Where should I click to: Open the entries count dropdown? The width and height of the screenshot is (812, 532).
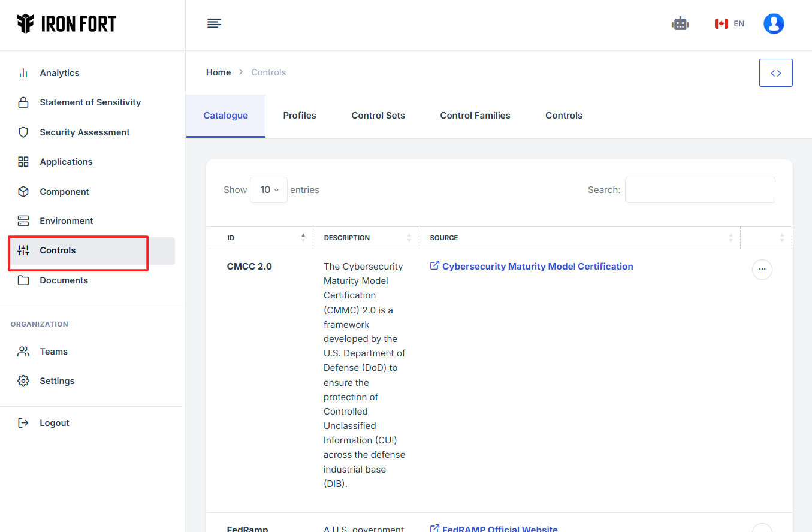click(268, 190)
